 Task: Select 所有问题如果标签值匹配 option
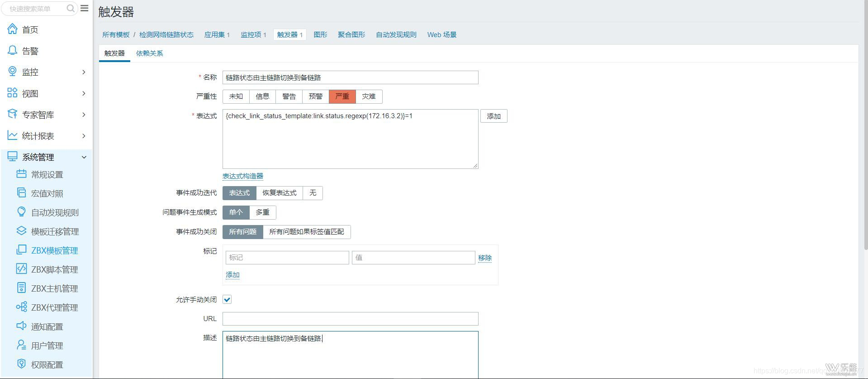pyautogui.click(x=307, y=232)
